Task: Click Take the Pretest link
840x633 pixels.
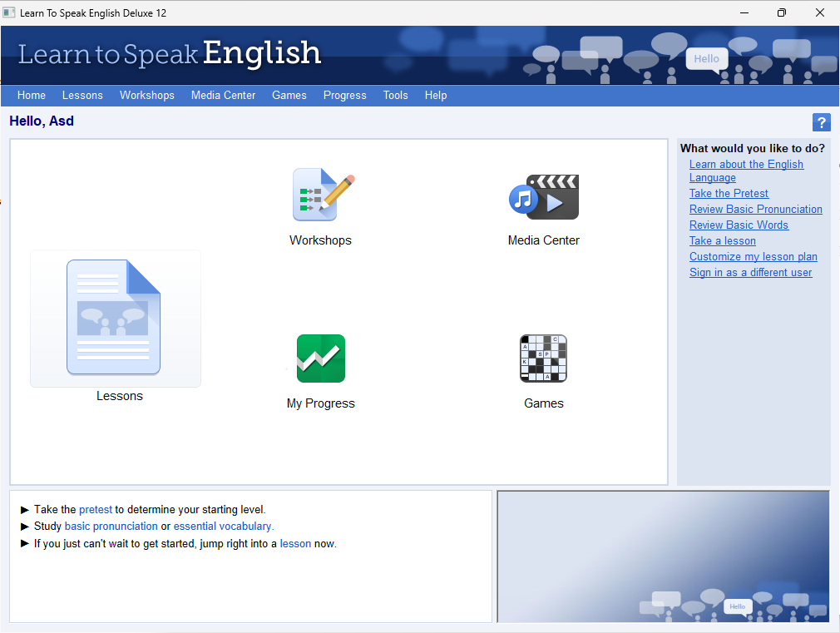Action: 729,194
